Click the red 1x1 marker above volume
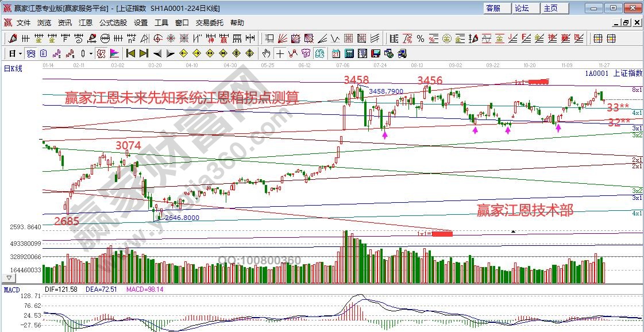This screenshot has width=644, height=332. pos(441,233)
